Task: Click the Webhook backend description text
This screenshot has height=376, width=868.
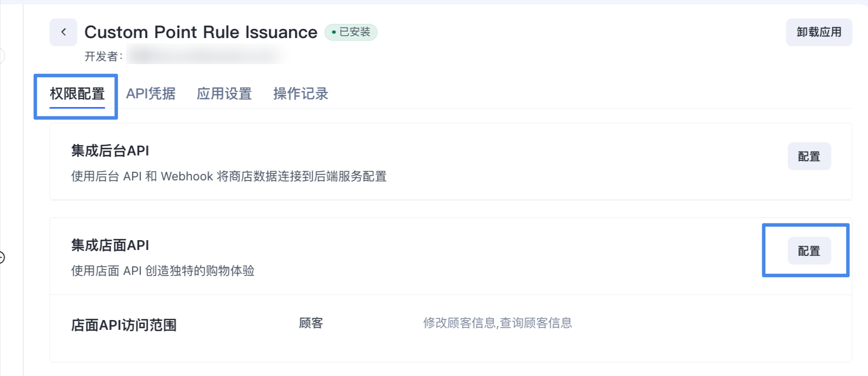Action: (x=229, y=177)
